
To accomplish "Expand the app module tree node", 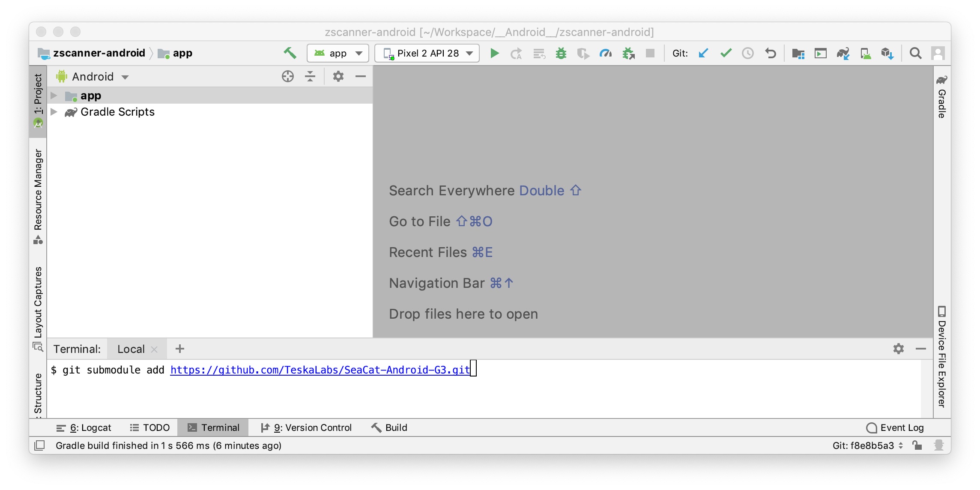I will tap(54, 96).
